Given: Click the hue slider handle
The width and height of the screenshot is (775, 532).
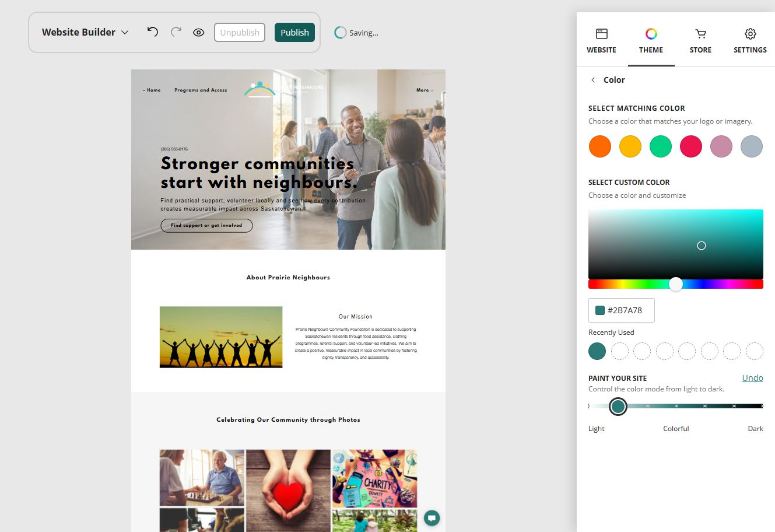Looking at the screenshot, I should [675, 284].
